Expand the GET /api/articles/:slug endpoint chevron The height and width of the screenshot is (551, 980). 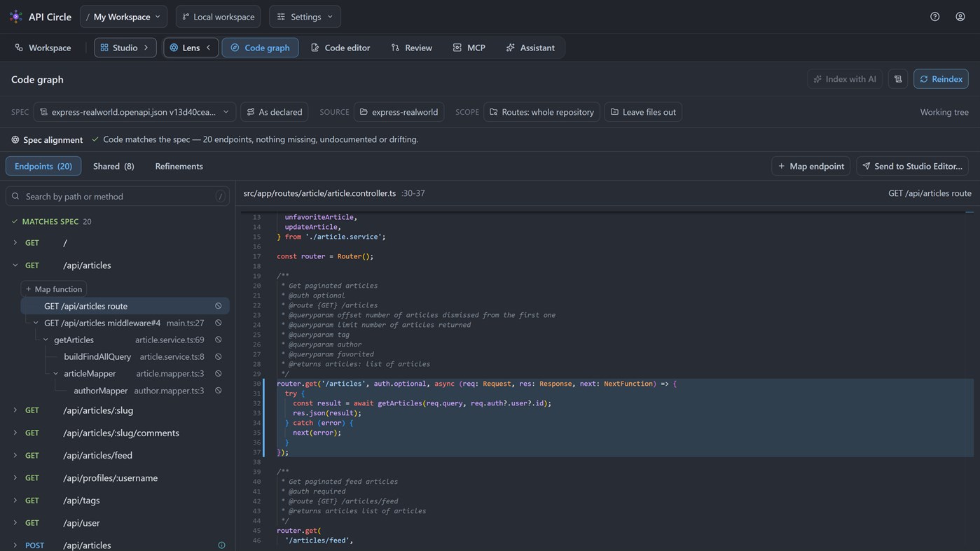(15, 410)
